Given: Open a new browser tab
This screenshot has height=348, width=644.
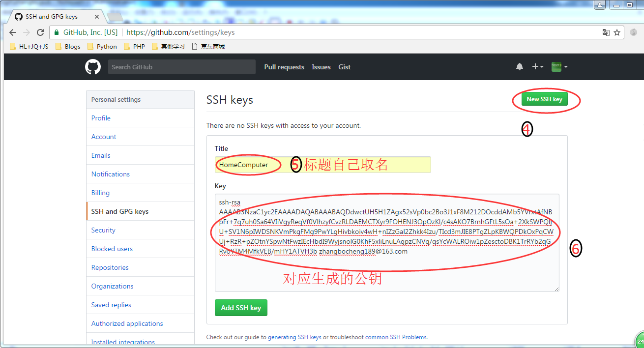Looking at the screenshot, I should point(115,17).
